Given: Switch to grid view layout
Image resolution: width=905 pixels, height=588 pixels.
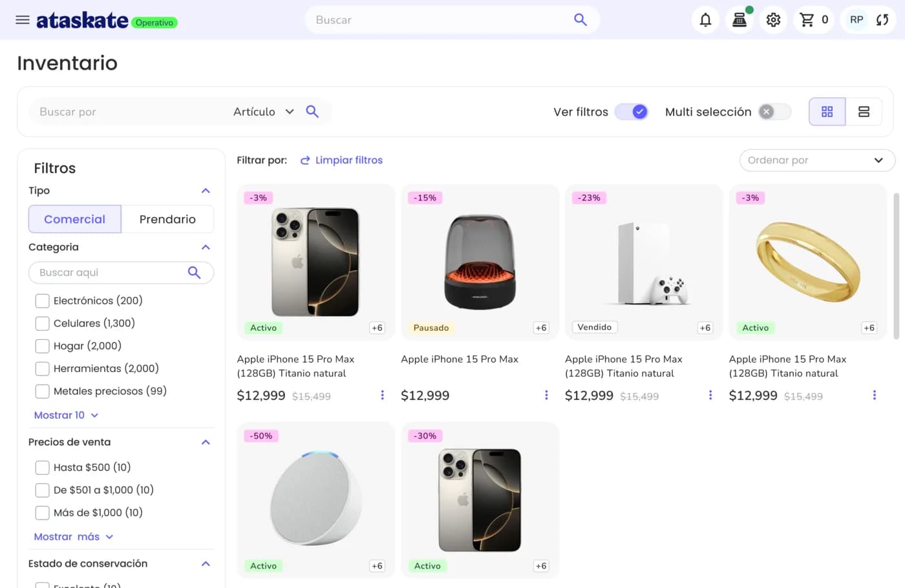Looking at the screenshot, I should 827,112.
